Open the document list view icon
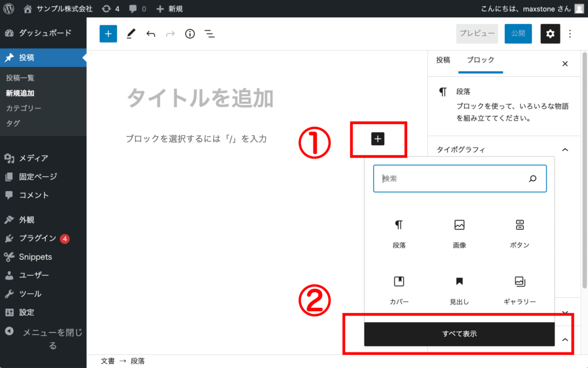This screenshot has width=588, height=368. click(x=210, y=34)
